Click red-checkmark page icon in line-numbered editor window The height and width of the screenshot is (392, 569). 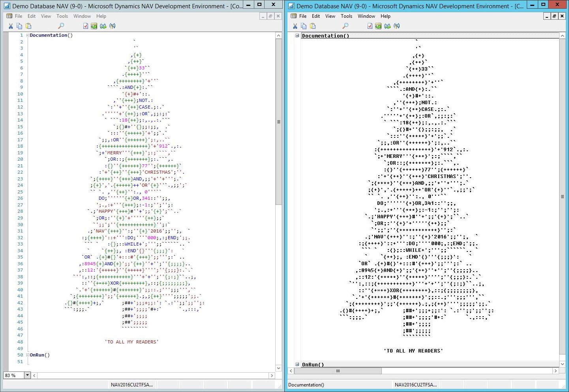coord(85,26)
